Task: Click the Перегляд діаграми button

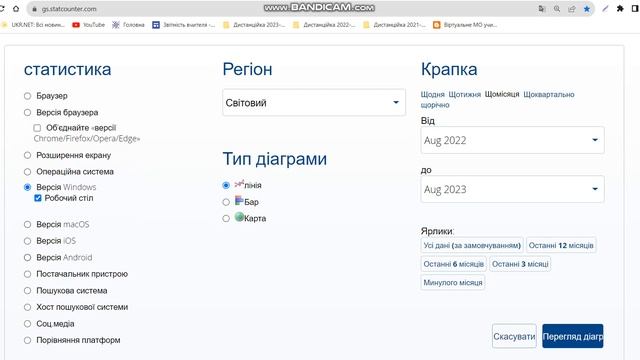Action: click(572, 336)
